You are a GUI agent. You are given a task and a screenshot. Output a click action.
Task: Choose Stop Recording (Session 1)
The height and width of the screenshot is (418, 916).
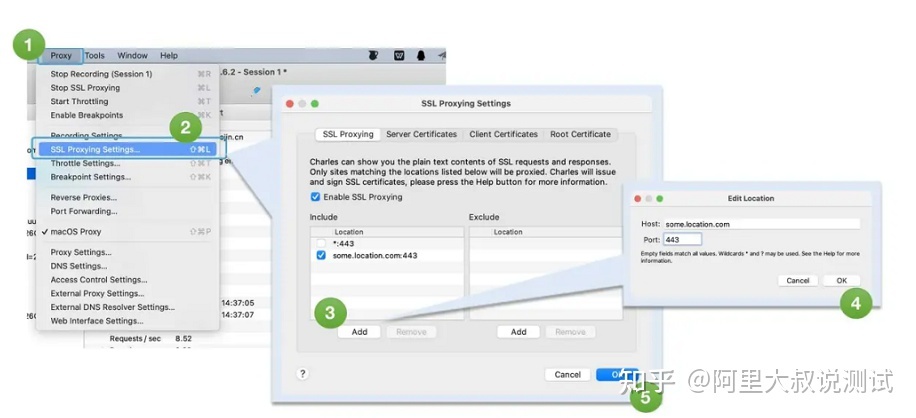[x=127, y=74]
